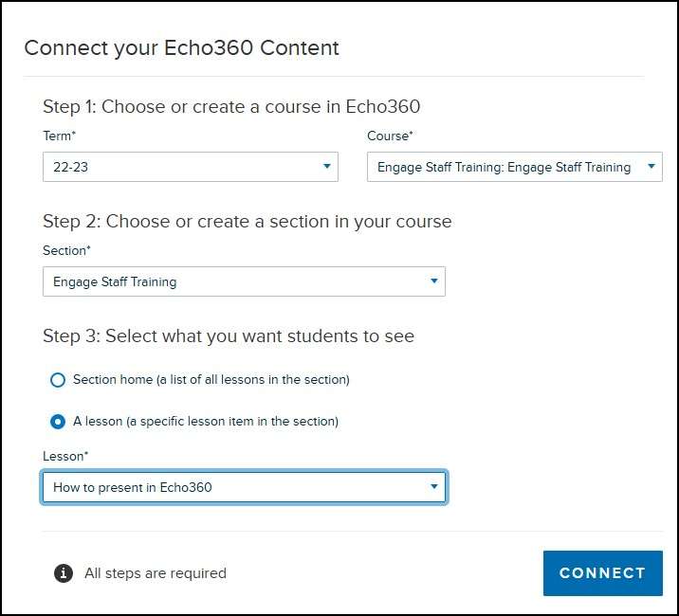Open the Course dropdown with Engage Staff Training
The image size is (679, 616).
[x=514, y=167]
